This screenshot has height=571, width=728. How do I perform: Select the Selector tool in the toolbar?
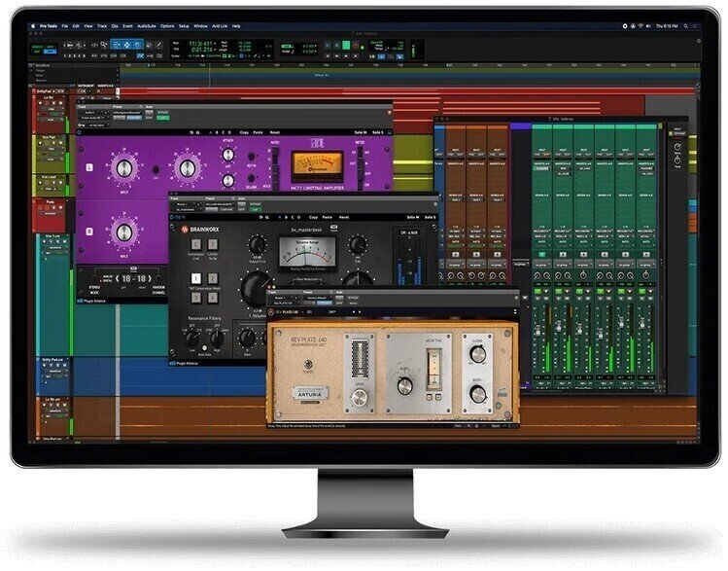point(126,45)
